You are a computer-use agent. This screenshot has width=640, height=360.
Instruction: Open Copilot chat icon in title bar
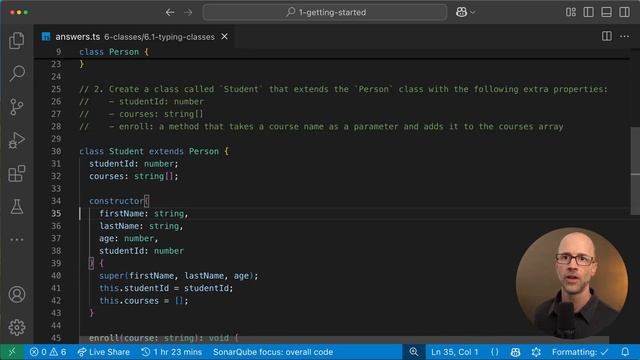462,12
